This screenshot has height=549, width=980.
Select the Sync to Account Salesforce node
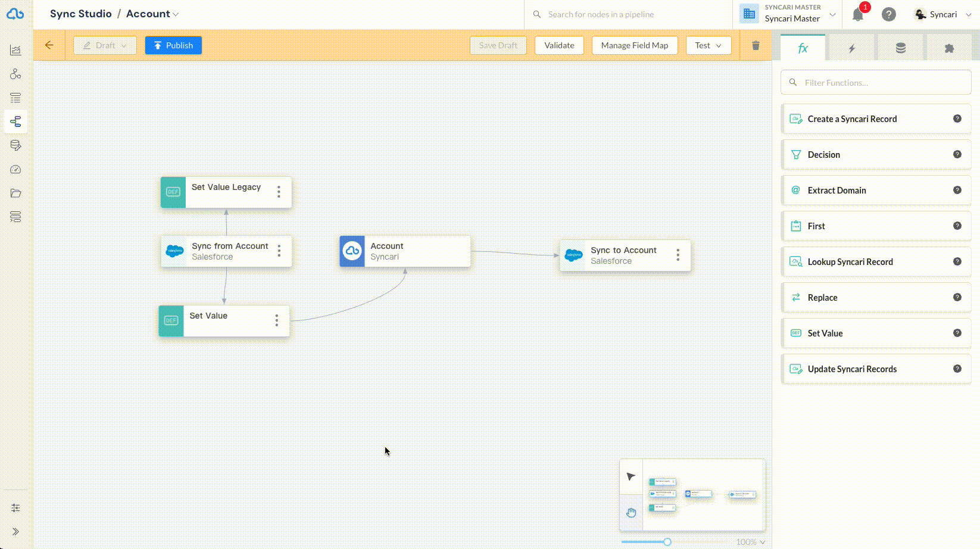point(625,255)
